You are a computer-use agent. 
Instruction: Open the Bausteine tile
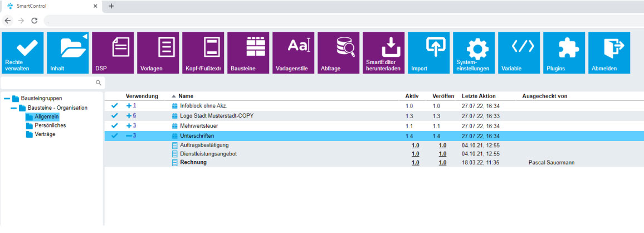[248, 52]
